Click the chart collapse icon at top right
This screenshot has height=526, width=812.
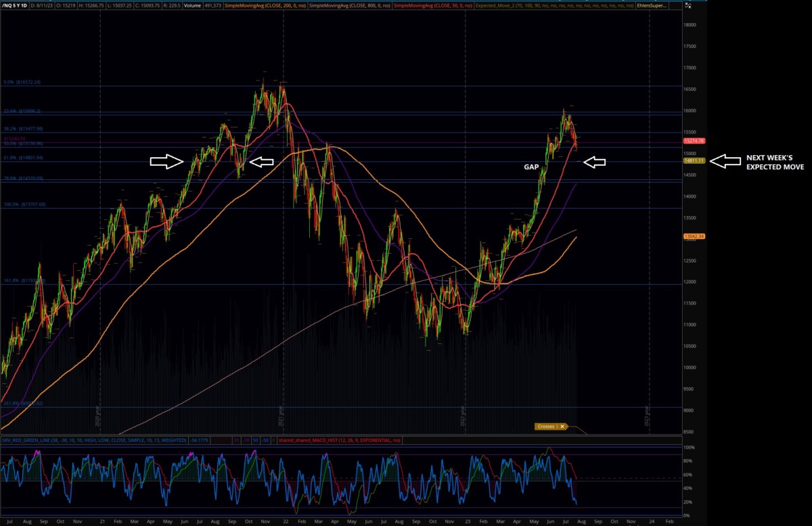click(x=688, y=5)
